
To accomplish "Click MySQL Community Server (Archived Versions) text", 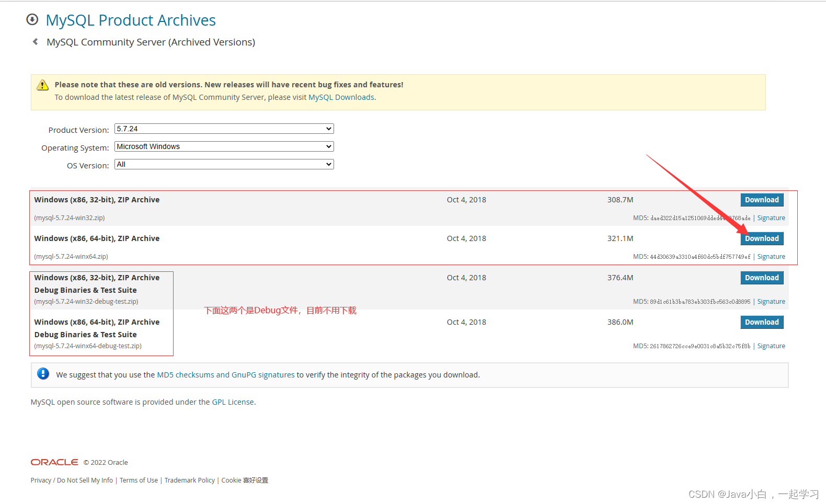I will coord(151,42).
